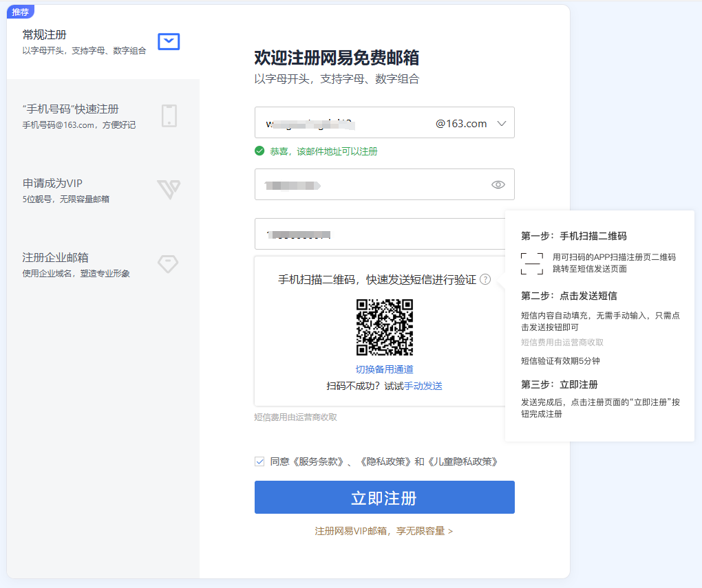This screenshot has height=588, width=702.
Task: Click the phone number input field
Action: coord(380,234)
